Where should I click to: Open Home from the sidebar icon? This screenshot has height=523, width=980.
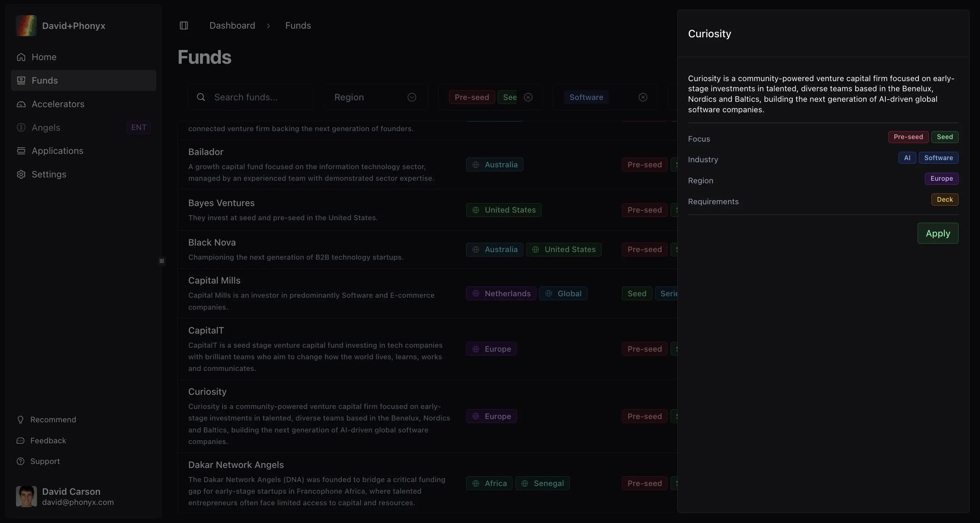(x=21, y=57)
